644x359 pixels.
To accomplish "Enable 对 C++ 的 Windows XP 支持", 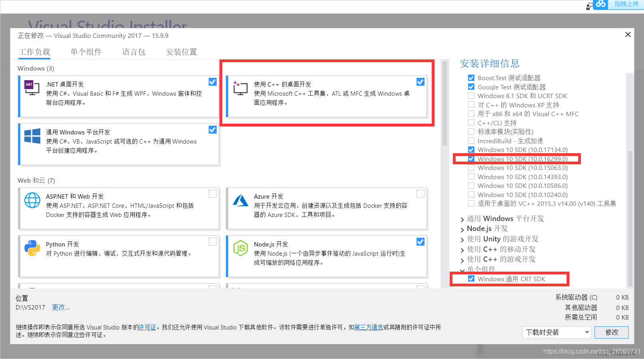I will tap(471, 105).
